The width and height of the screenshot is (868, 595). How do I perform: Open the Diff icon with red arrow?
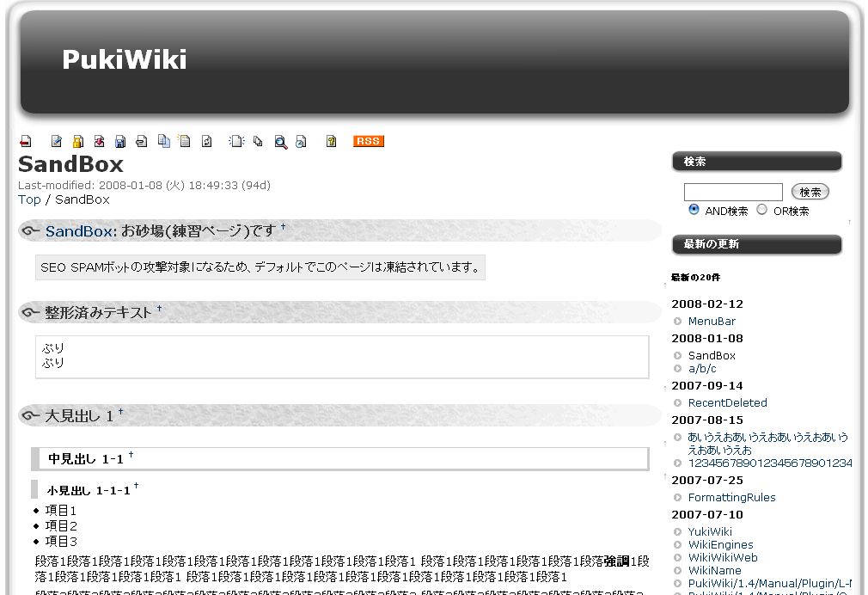(99, 142)
